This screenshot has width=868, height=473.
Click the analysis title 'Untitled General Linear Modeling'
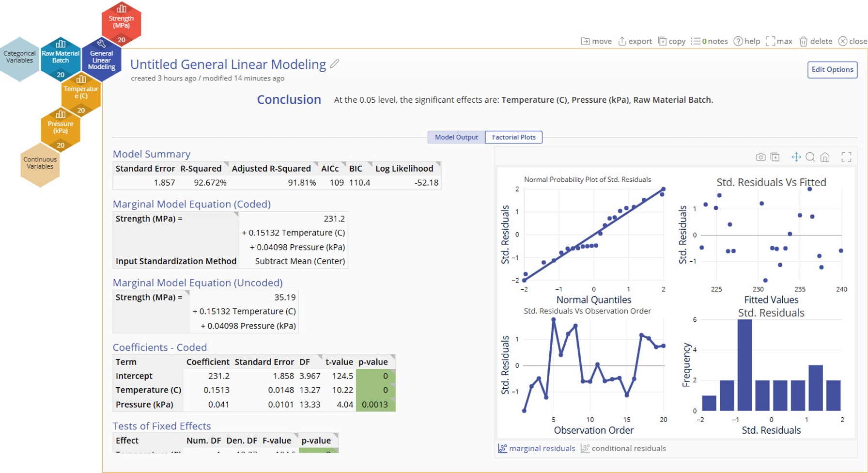coord(228,64)
